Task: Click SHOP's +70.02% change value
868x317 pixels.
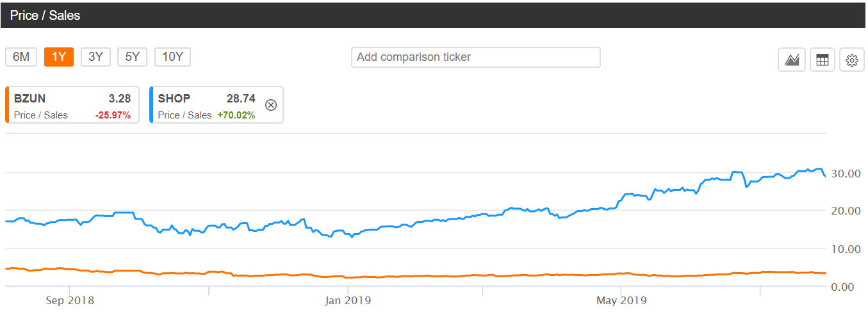Action: [236, 115]
